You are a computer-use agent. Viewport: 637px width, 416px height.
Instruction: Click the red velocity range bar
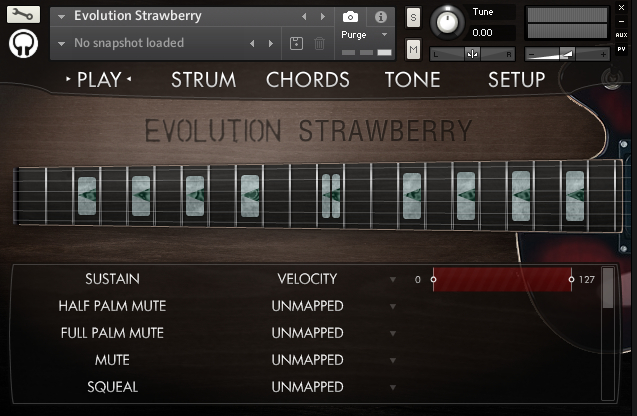(x=502, y=280)
